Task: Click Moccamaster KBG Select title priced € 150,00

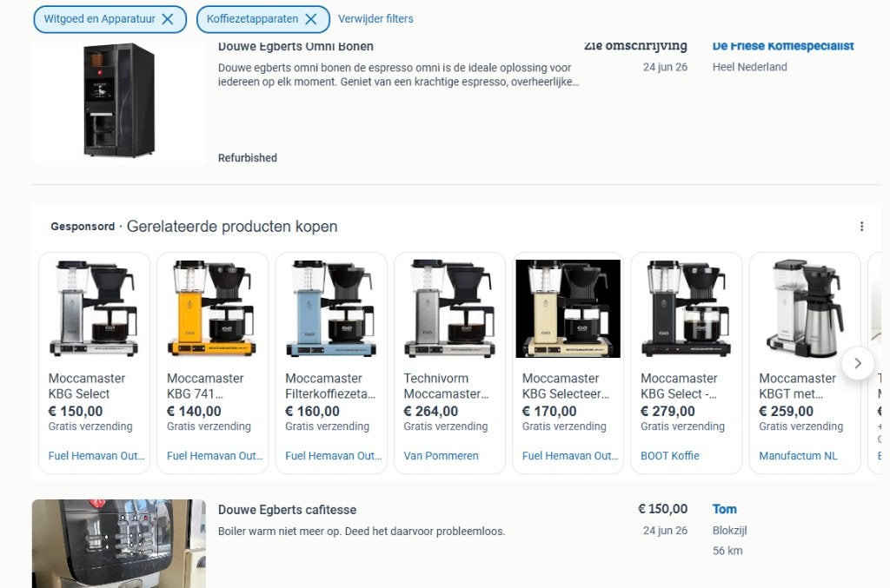Action: [86, 386]
